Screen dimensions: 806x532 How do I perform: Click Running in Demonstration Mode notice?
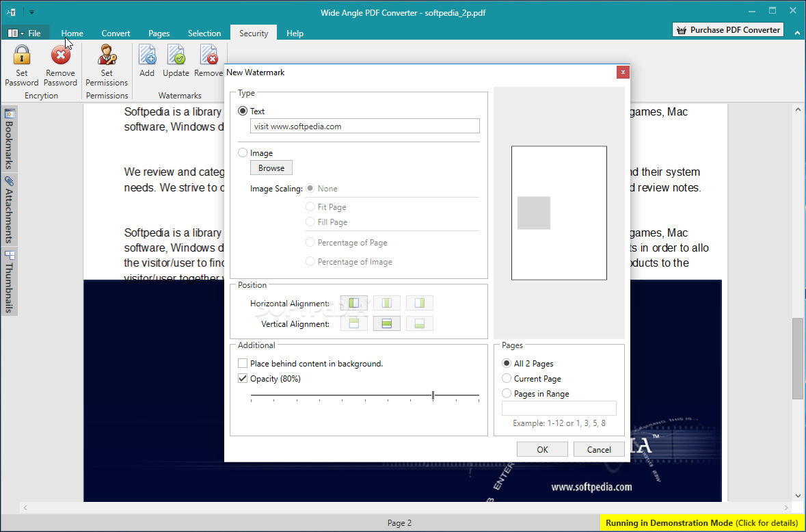(x=701, y=522)
